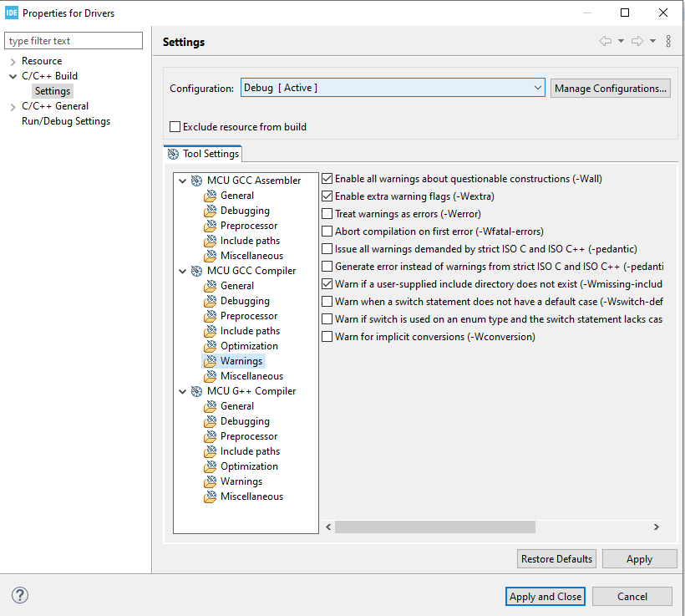Open the three-dot view menu
This screenshot has width=685, height=616.
click(668, 41)
